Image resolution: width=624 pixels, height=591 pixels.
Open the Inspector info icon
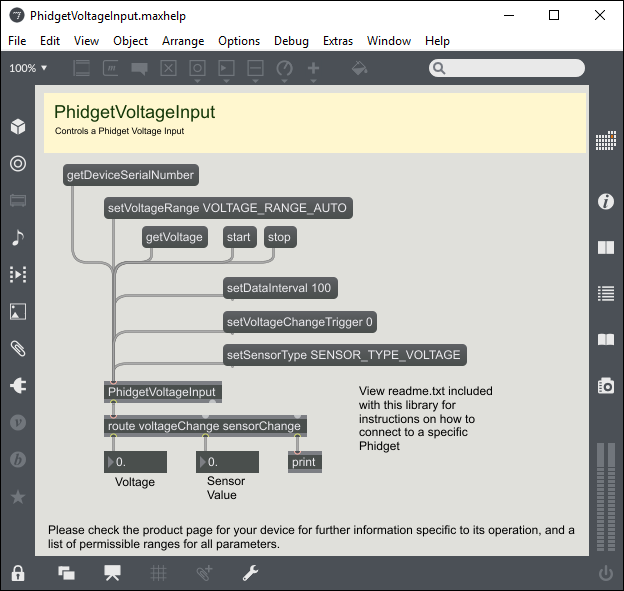coord(606,201)
